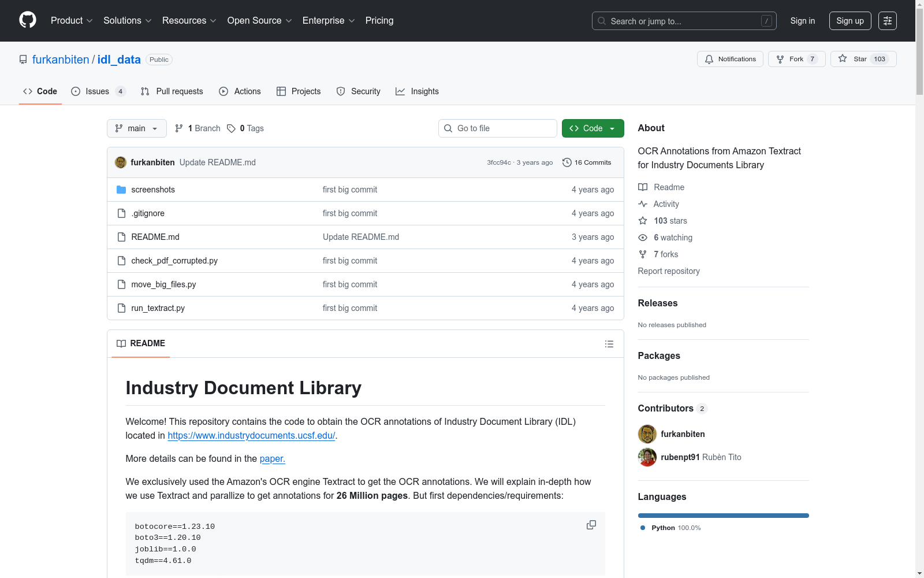Click the move_big_files.py file icon

point(121,284)
